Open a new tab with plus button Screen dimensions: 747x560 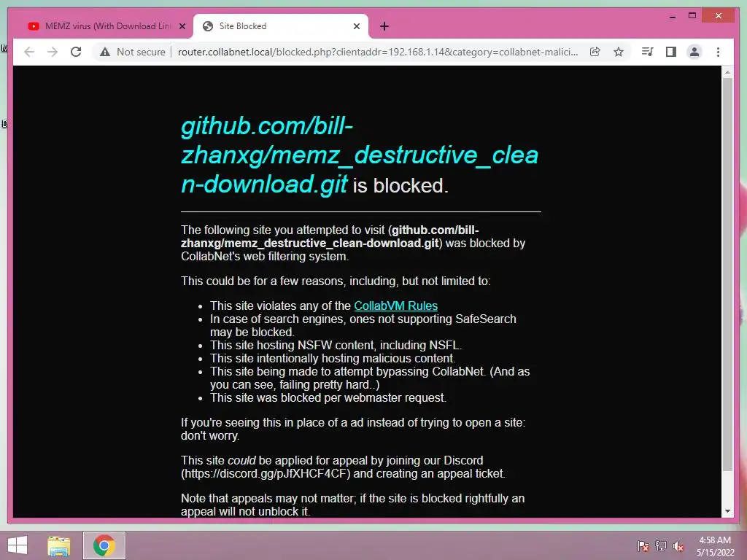tap(384, 27)
